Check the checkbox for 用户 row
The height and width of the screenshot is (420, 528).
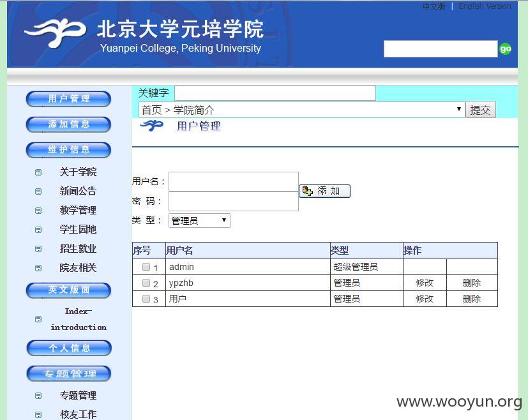(x=146, y=299)
